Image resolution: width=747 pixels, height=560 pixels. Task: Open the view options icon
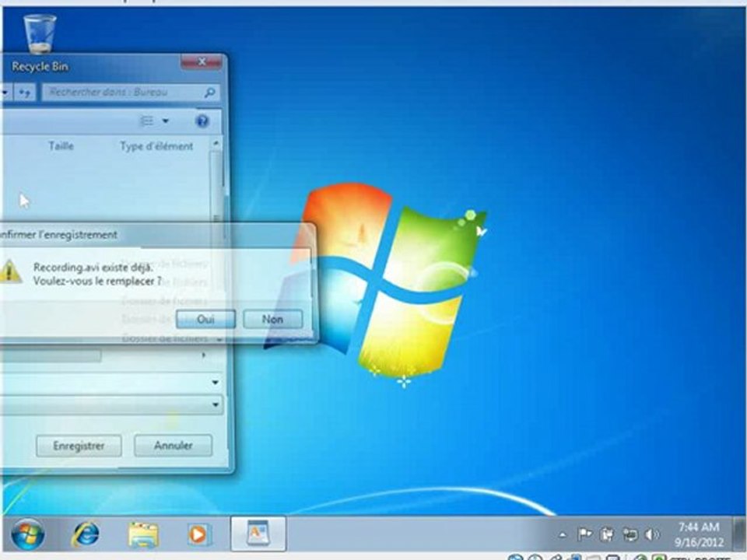point(147,121)
